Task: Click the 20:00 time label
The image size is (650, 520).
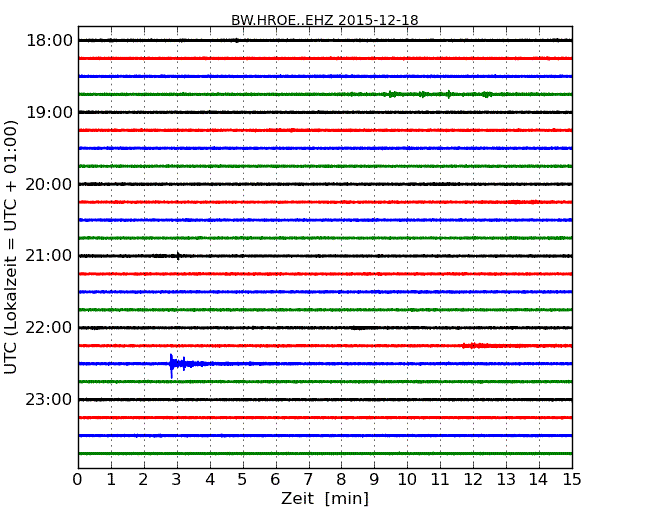Action: [49, 184]
